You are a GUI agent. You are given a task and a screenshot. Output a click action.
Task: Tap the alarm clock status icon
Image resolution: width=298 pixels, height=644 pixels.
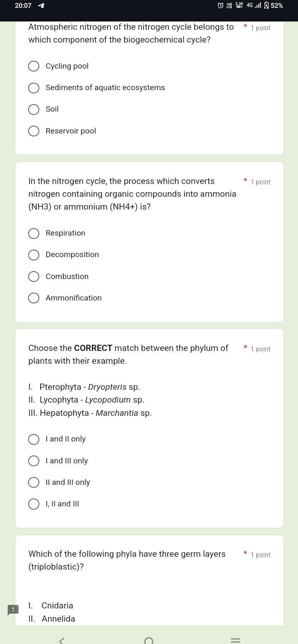pyautogui.click(x=221, y=6)
